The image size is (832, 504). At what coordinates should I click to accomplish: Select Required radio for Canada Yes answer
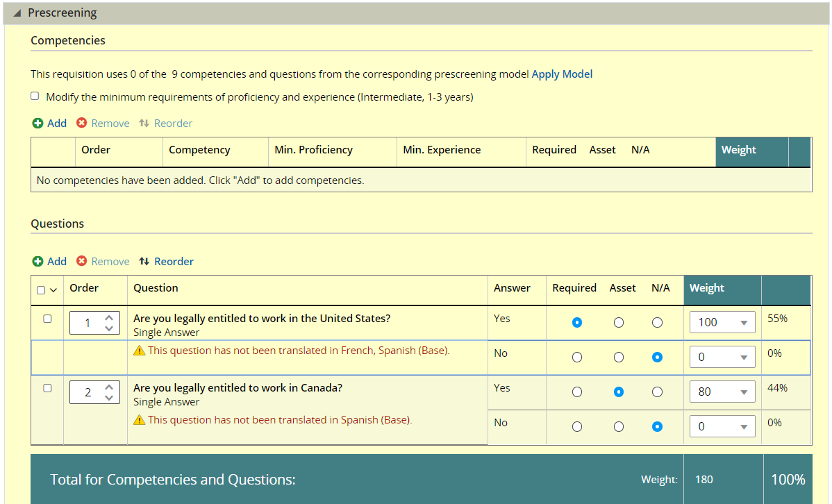(576, 392)
